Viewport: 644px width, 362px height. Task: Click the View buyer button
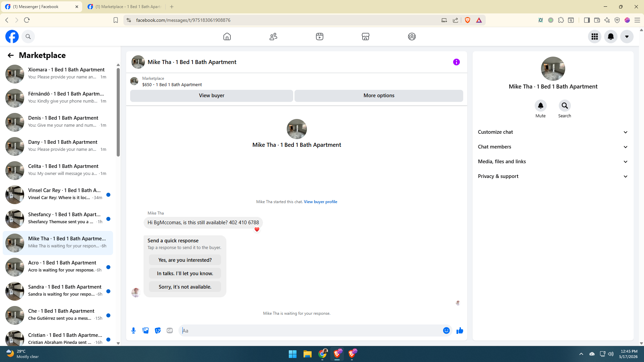click(x=212, y=96)
